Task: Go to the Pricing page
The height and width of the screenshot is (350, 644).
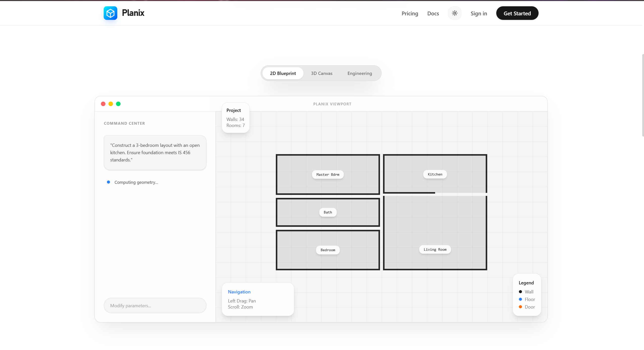Action: 410,14
